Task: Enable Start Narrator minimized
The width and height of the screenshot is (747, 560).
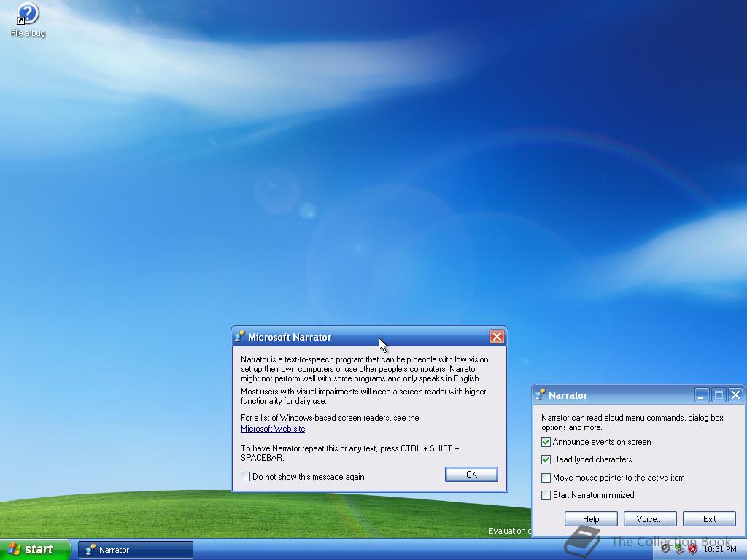Action: tap(546, 495)
